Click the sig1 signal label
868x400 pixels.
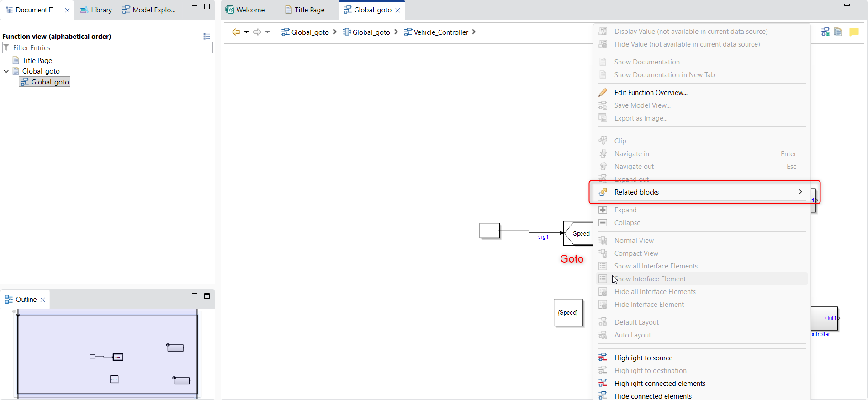(x=543, y=237)
